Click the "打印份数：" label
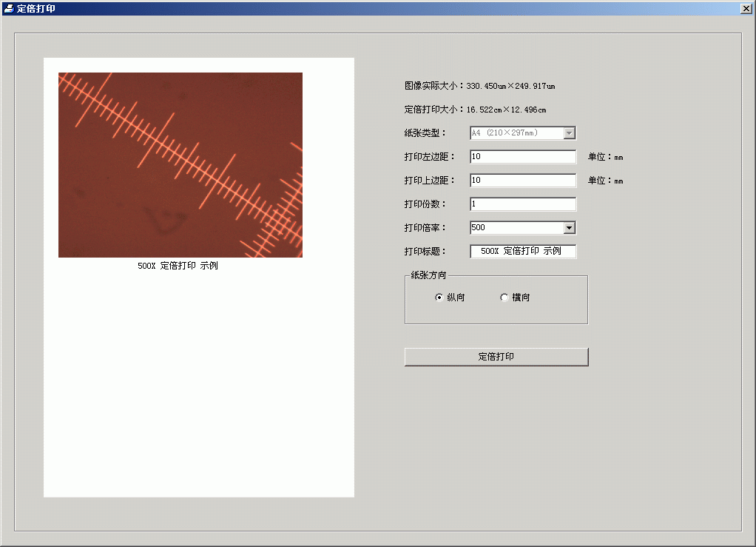Screen dimensions: 756x547 (425, 204)
